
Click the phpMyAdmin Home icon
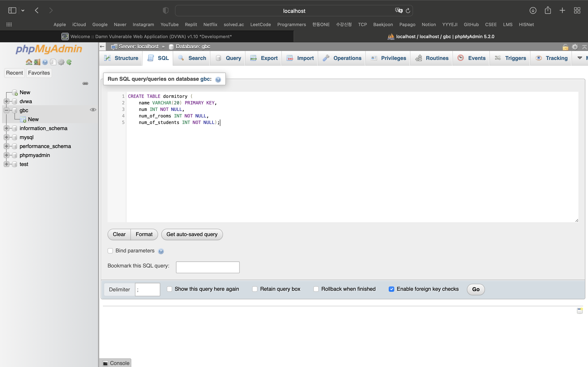pyautogui.click(x=29, y=62)
